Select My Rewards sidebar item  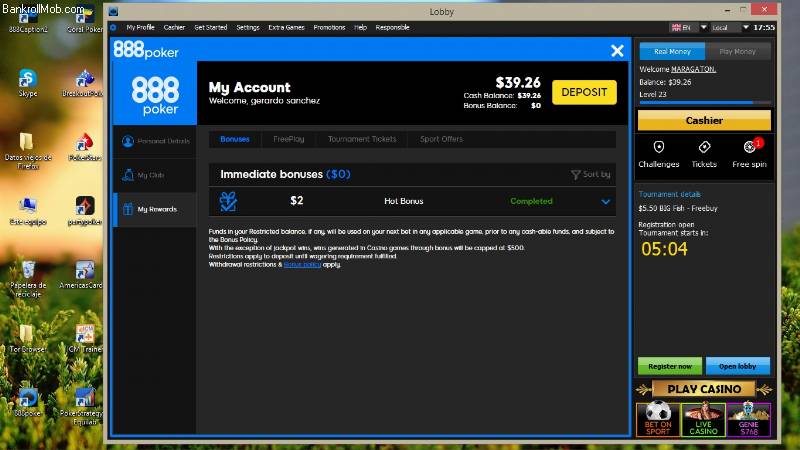[155, 209]
